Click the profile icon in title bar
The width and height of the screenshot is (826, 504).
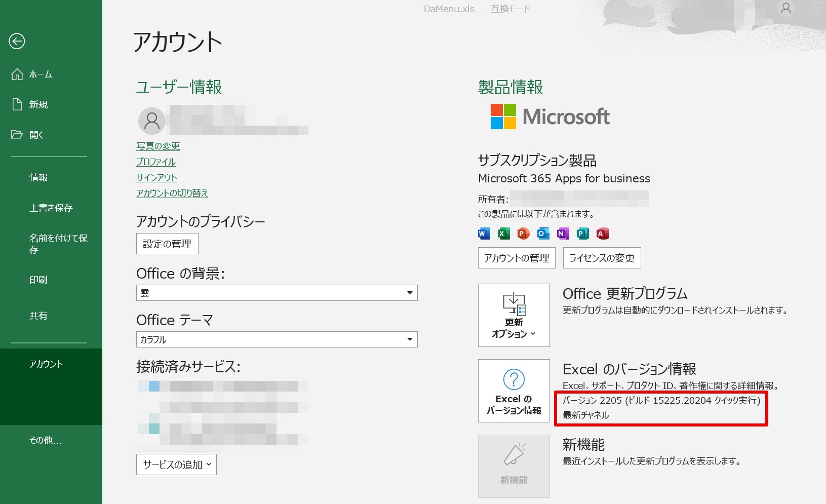tap(786, 9)
